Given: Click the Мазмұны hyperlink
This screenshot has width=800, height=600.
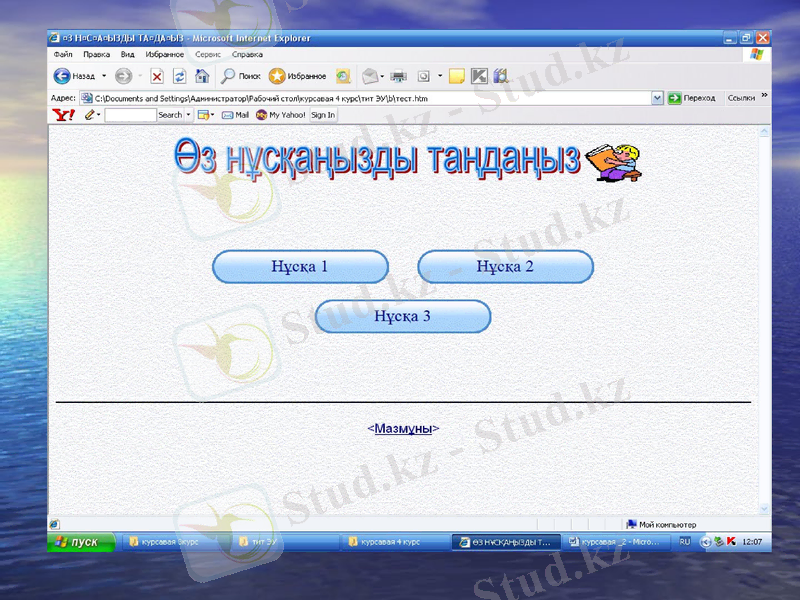Looking at the screenshot, I should click(x=403, y=427).
